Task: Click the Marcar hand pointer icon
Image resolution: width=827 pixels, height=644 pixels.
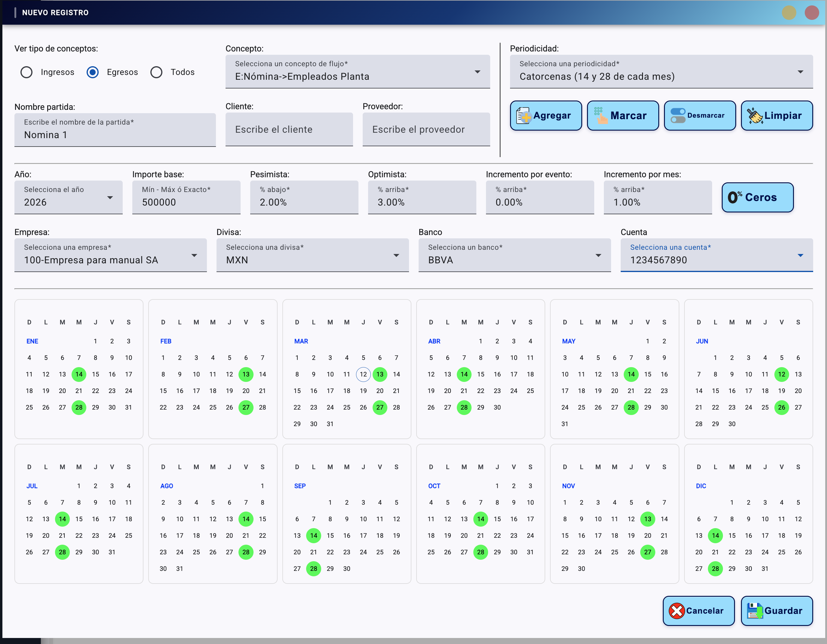Action: tap(601, 116)
